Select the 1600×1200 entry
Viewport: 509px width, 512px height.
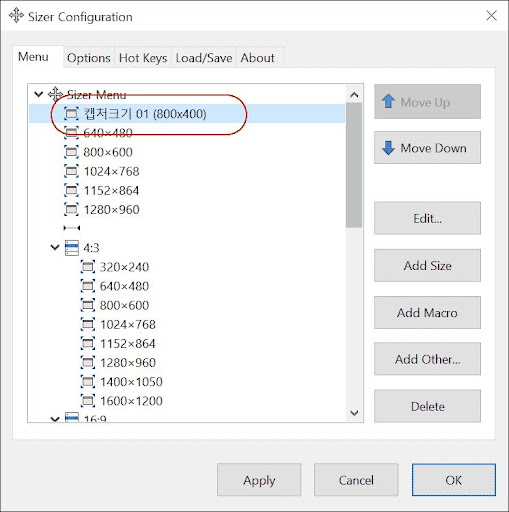131,400
